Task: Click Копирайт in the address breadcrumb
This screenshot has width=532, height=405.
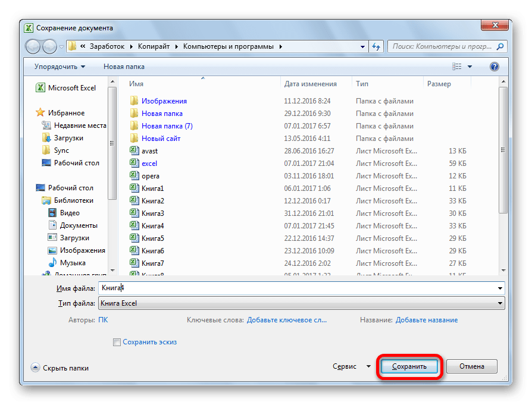Action: [154, 46]
